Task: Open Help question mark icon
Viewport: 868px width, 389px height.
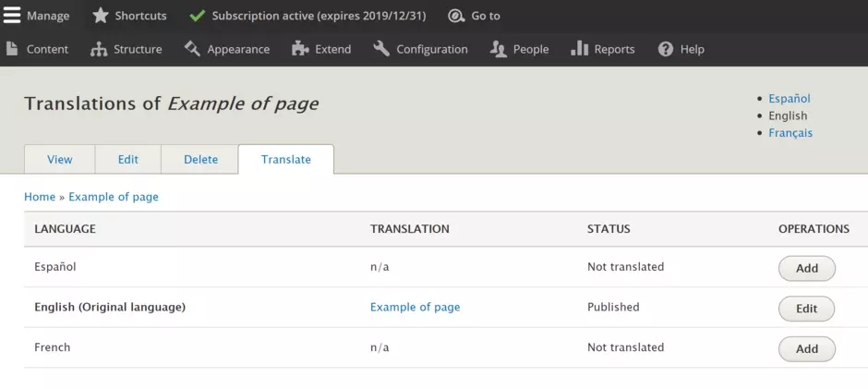Action: click(x=666, y=49)
